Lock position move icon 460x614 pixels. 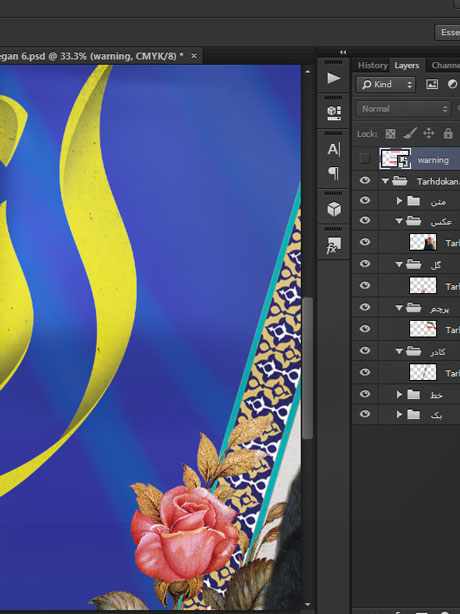pyautogui.click(x=429, y=134)
